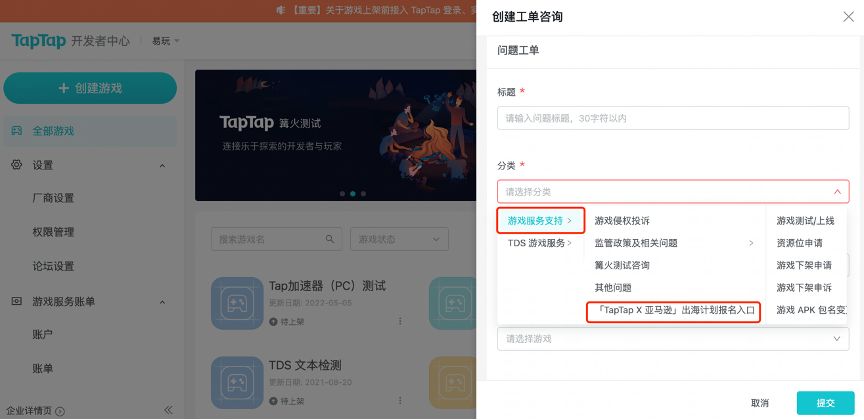The width and height of the screenshot is (864, 420).
Task: Select the third banner carousel dot
Action: [x=363, y=194]
